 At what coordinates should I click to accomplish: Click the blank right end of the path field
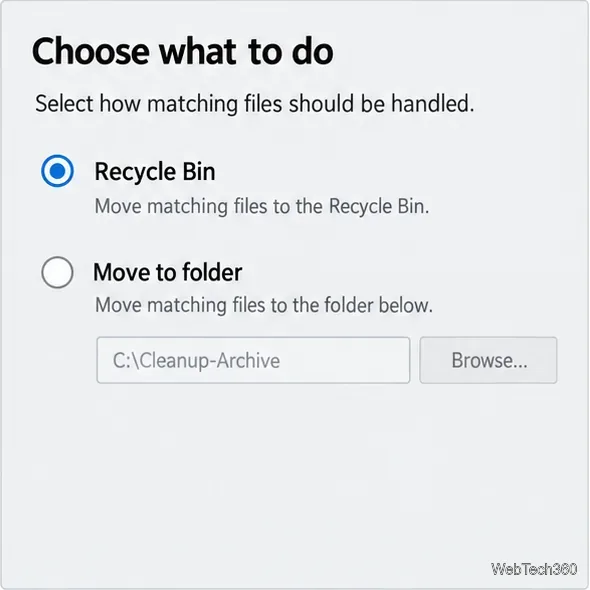(x=346, y=360)
